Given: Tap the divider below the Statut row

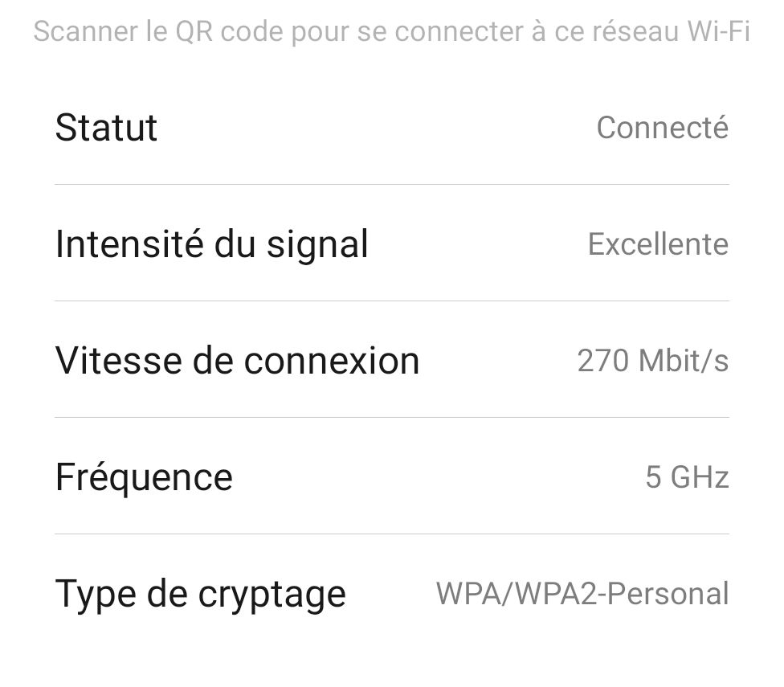Looking at the screenshot, I should point(392,186).
